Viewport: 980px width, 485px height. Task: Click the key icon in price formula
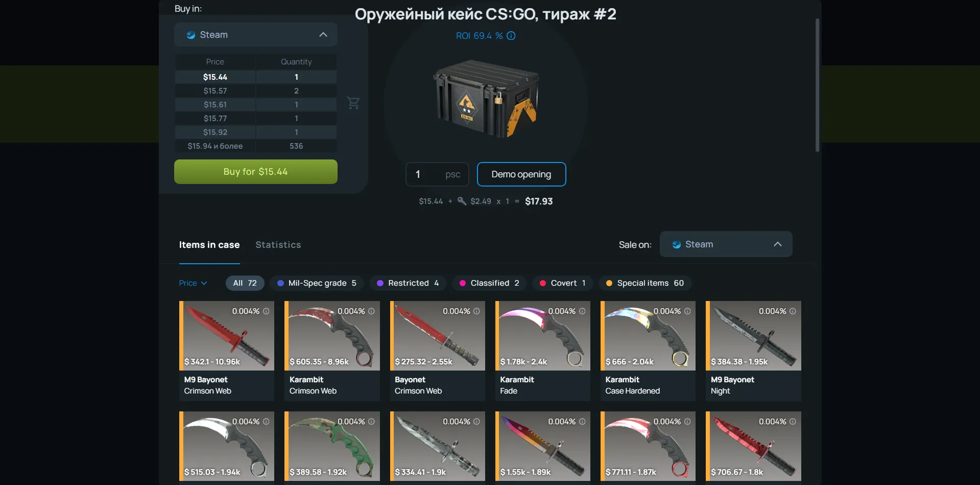pos(462,201)
